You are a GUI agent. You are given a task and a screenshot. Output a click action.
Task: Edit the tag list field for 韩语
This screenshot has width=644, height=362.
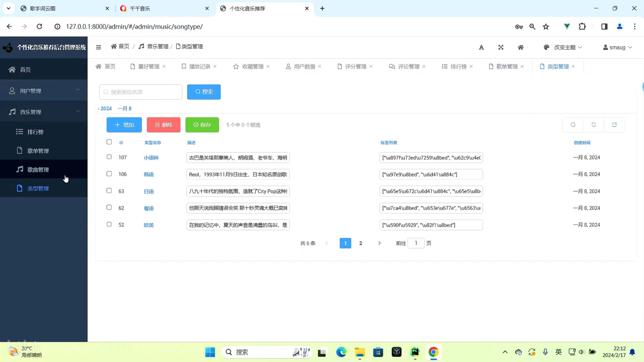click(x=431, y=174)
